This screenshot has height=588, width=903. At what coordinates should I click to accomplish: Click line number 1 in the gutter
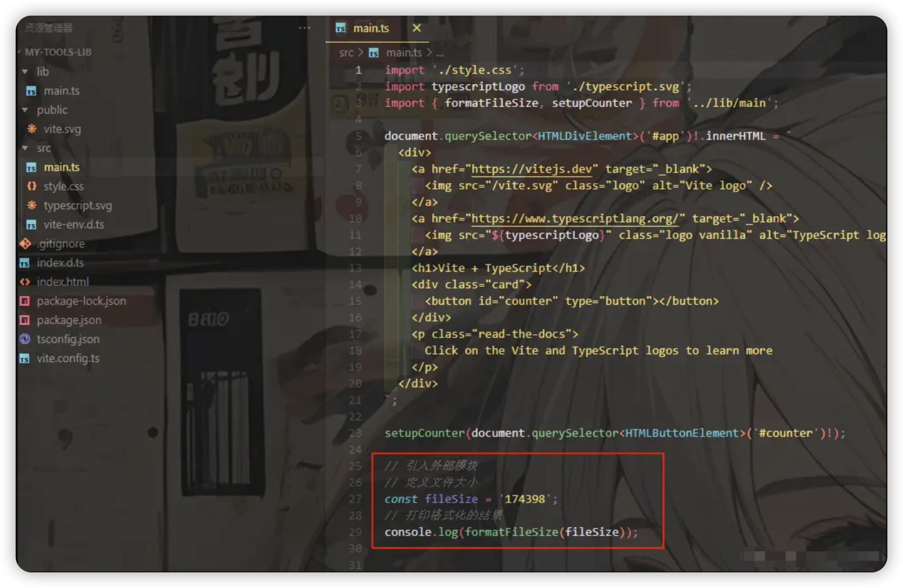click(x=358, y=70)
